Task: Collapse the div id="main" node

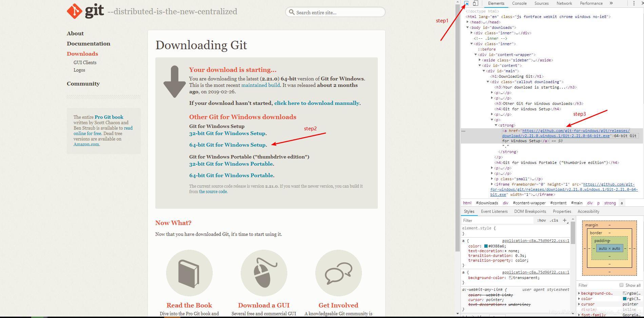Action: pos(484,71)
